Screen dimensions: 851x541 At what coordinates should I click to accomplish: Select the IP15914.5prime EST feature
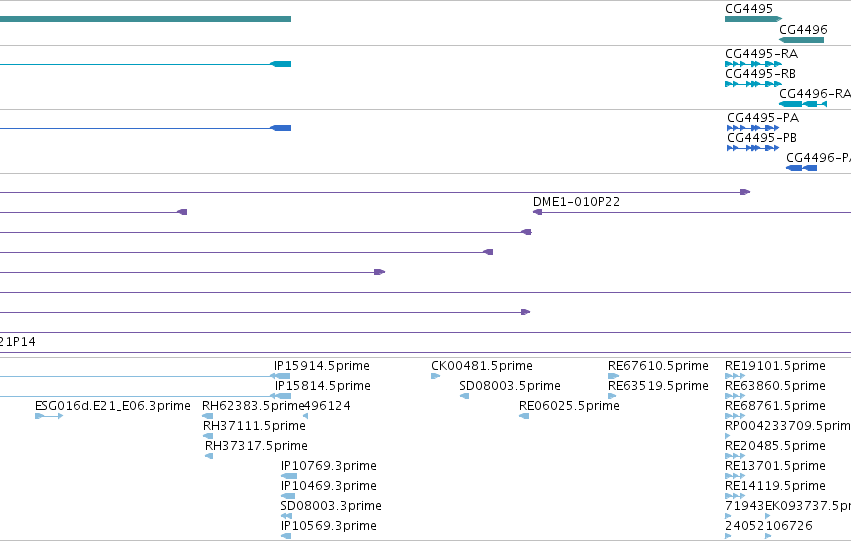(x=280, y=376)
